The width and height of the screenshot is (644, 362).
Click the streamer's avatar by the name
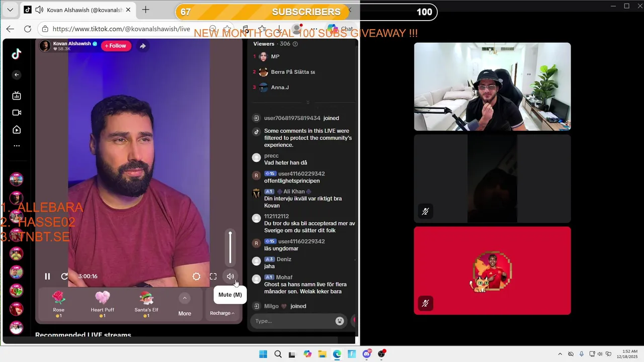click(x=45, y=46)
